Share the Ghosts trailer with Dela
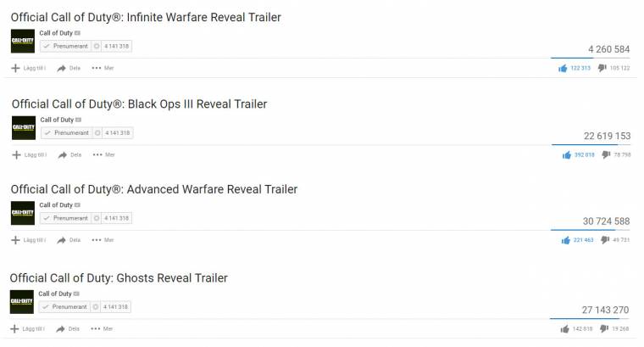Screen dimensions: 644x347 tap(68, 329)
